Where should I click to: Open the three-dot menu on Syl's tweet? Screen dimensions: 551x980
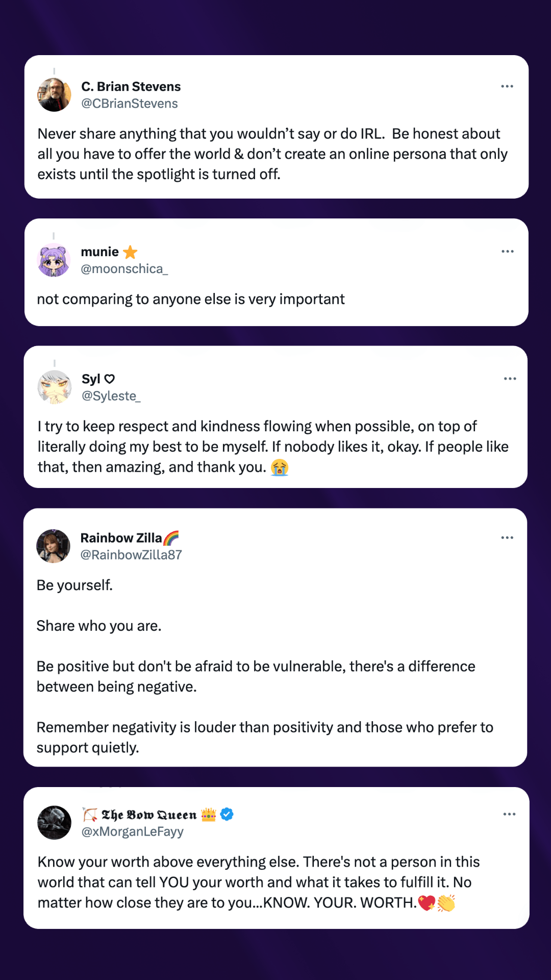pyautogui.click(x=510, y=378)
